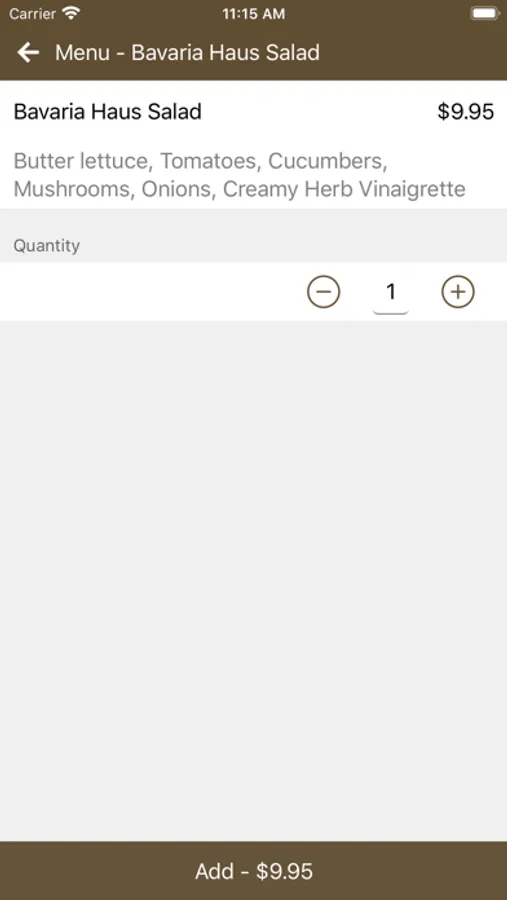This screenshot has width=507, height=900.
Task: Tap the empty gray area below the quantity row
Action: click(253, 580)
